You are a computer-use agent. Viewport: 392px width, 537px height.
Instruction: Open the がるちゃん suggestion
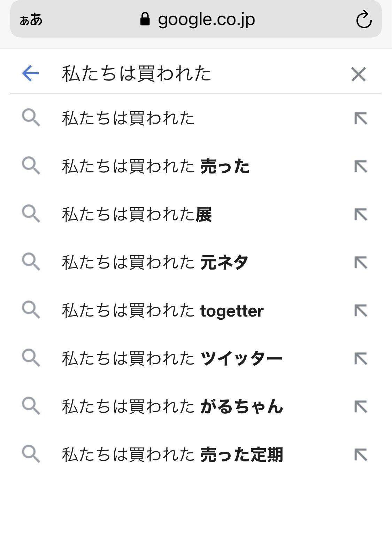172,406
